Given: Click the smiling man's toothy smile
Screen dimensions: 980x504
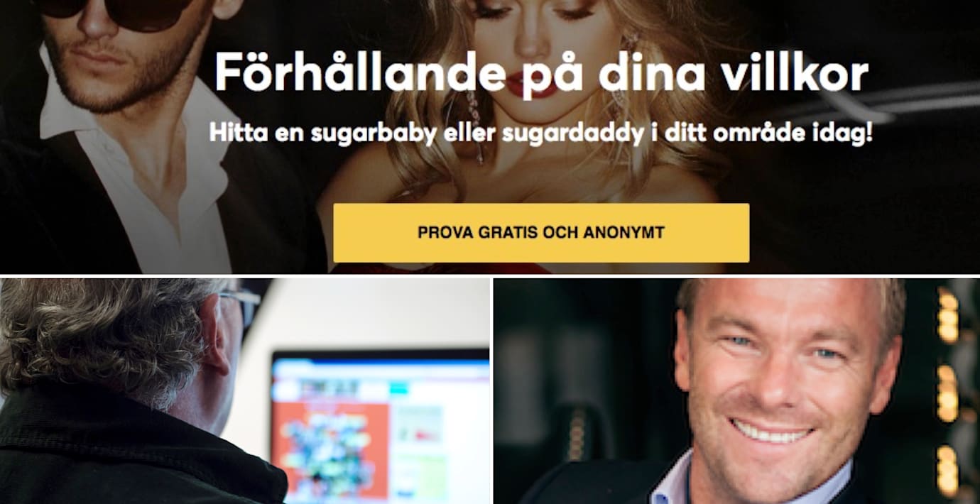Looking at the screenshot, I should pos(773,430).
